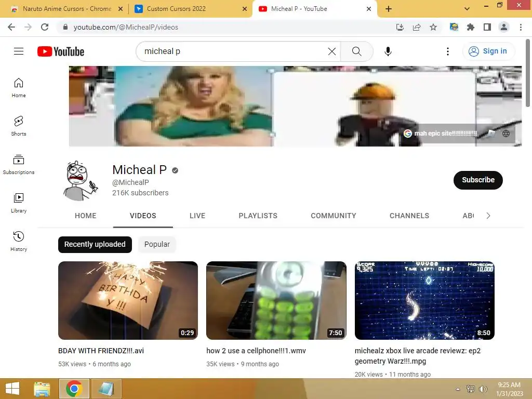
Task: Open the notepad app on the taskbar
Action: [106, 389]
